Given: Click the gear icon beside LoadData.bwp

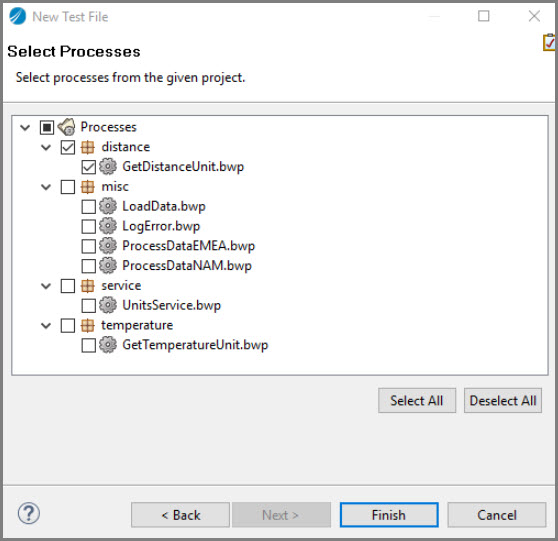Looking at the screenshot, I should [108, 206].
